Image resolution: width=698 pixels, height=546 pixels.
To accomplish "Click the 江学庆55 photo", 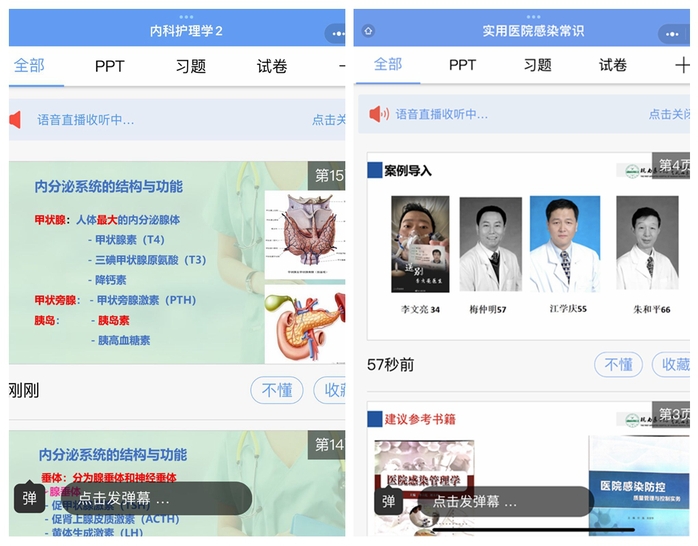I will pos(565,244).
